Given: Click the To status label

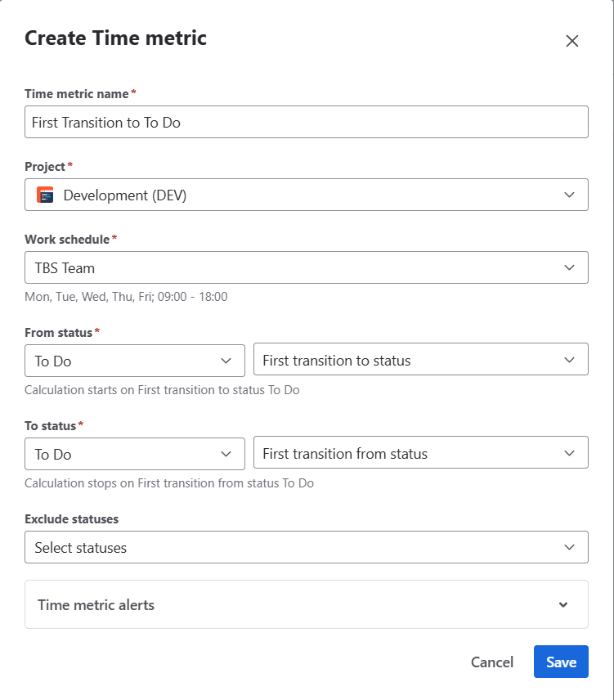Looking at the screenshot, I should pos(51,426).
